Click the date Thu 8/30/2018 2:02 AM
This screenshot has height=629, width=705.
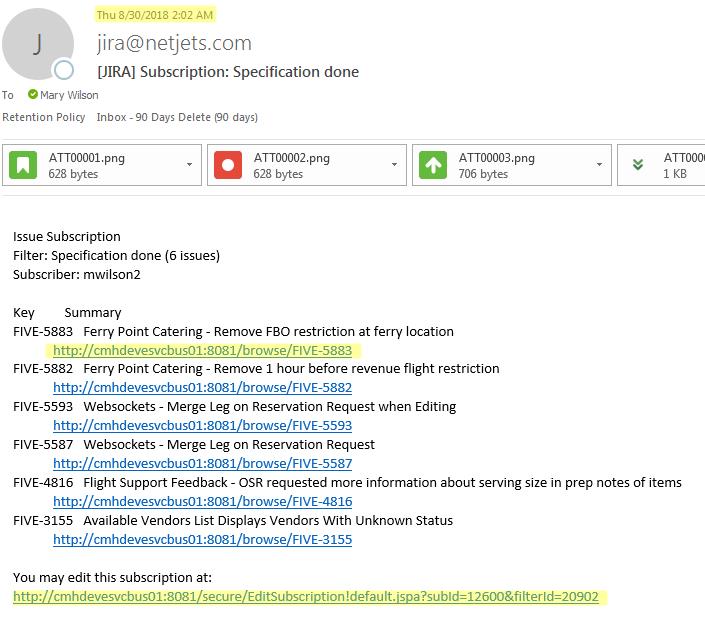click(155, 15)
